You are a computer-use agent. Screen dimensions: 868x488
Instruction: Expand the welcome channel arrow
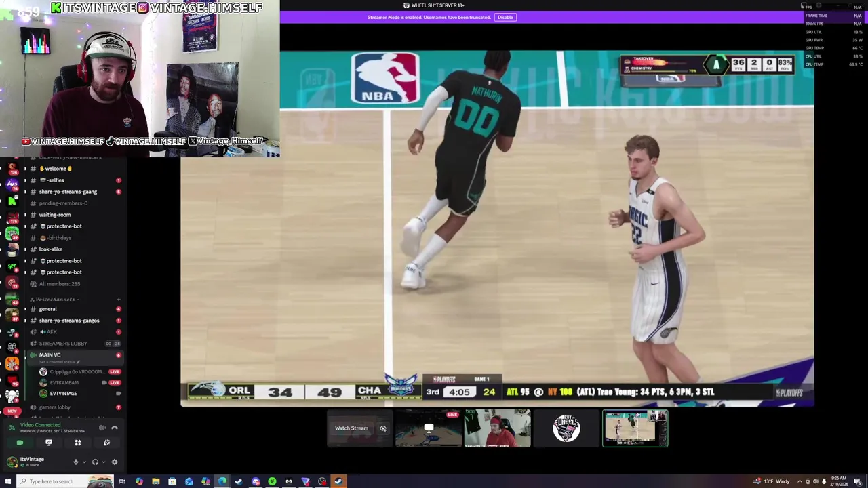tap(25, 169)
